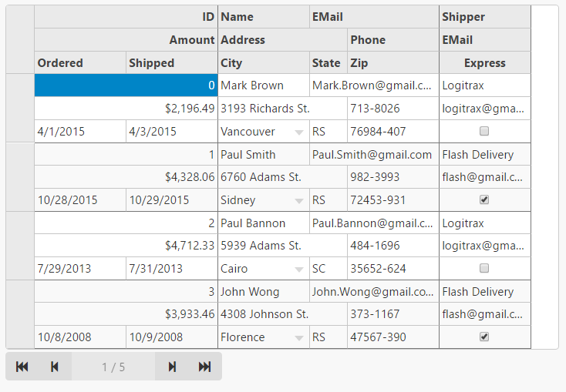
Task: Select the row header for John Wong
Action: (20, 314)
